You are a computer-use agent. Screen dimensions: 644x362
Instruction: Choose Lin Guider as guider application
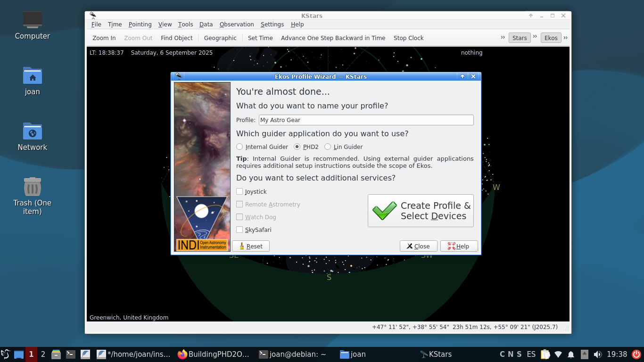[x=328, y=147]
